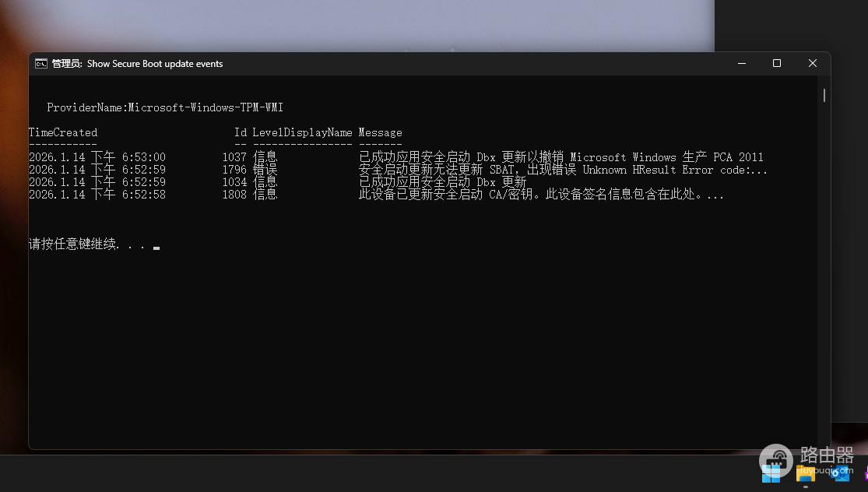Maximize the Secure Boot update events console
868x492 pixels.
tap(777, 64)
